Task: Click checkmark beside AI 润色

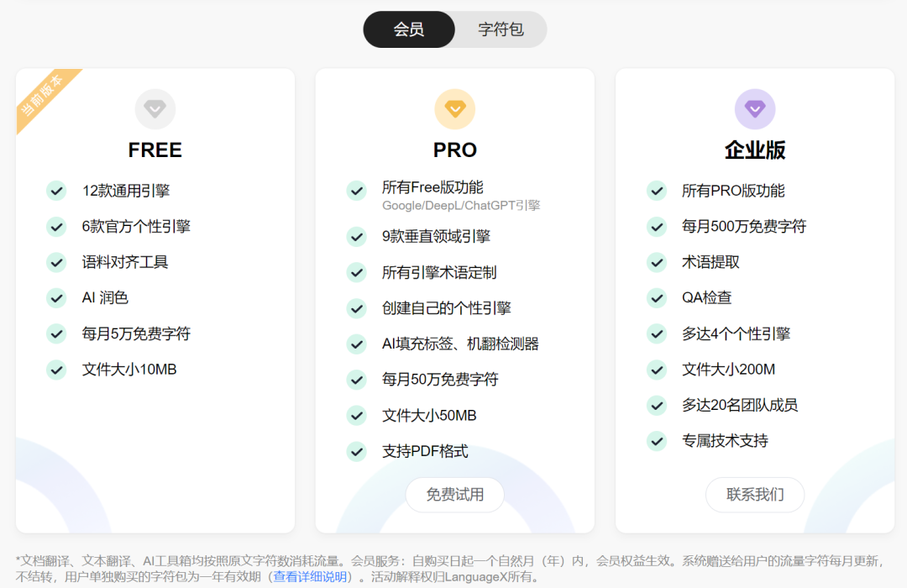Action: point(57,298)
